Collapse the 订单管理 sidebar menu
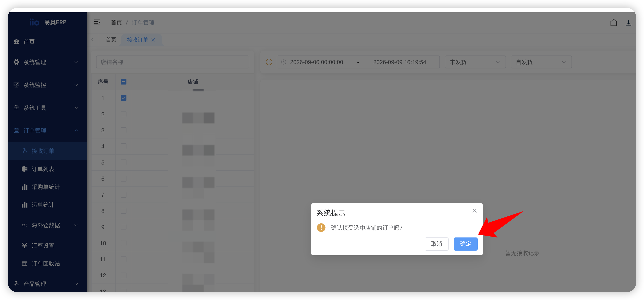The image size is (644, 300). point(48,131)
